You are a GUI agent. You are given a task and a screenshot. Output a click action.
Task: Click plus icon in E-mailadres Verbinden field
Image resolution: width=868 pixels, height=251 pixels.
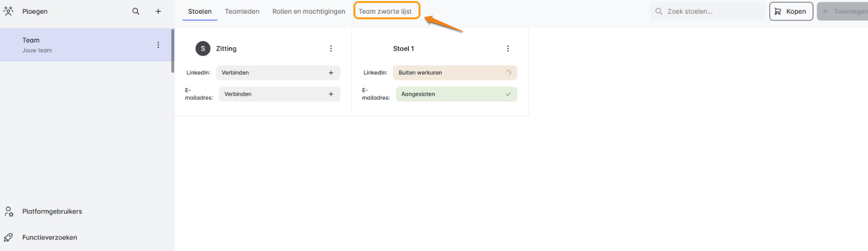pos(331,94)
